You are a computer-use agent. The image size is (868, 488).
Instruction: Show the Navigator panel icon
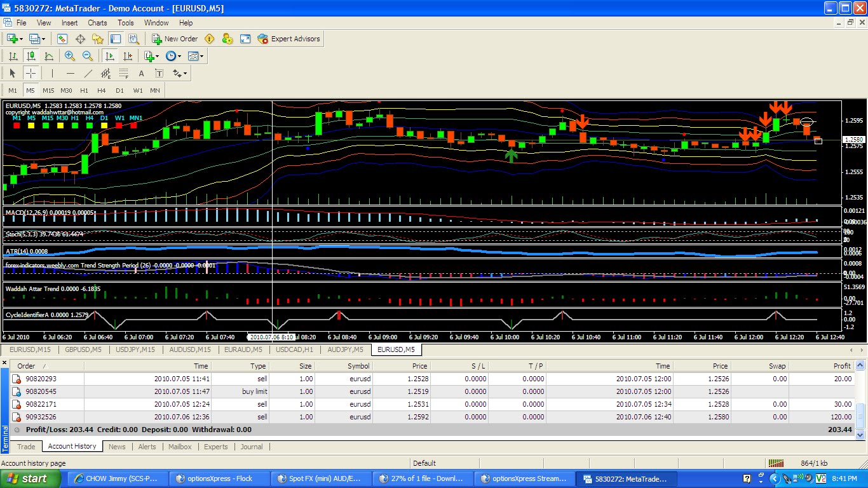(98, 39)
